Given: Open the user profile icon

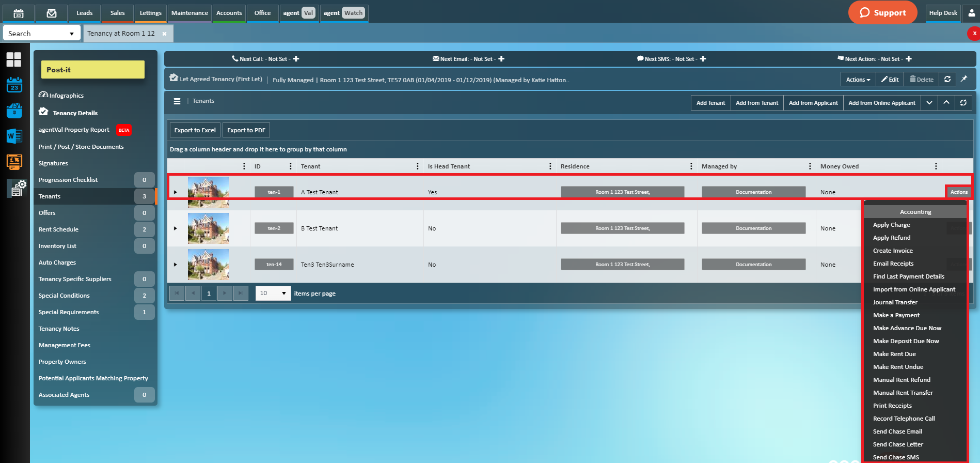Looking at the screenshot, I should pyautogui.click(x=971, y=13).
